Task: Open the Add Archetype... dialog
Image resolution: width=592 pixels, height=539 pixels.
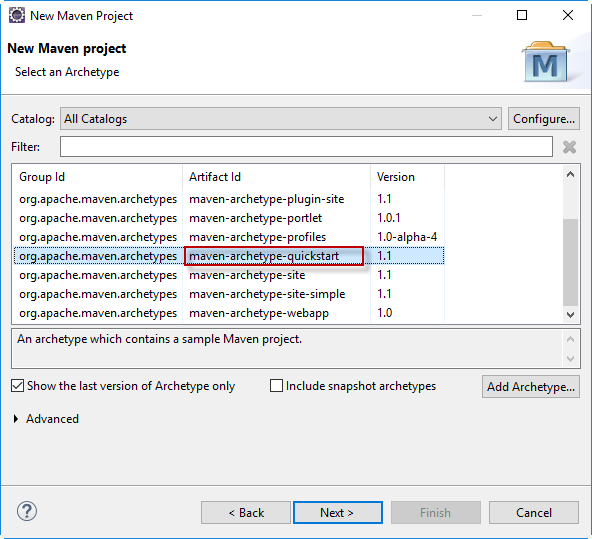Action: [x=530, y=387]
